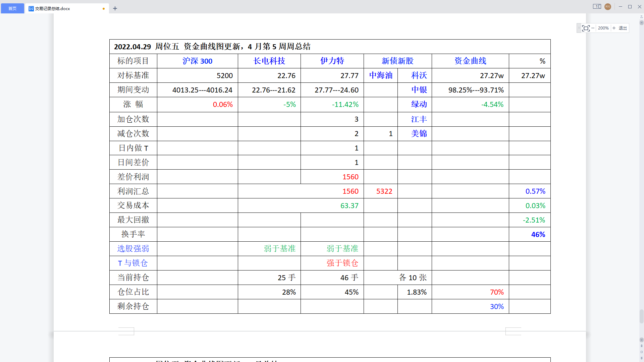Click the table title 2022.04.29 周位五
This screenshot has width=644, height=362.
click(x=147, y=47)
